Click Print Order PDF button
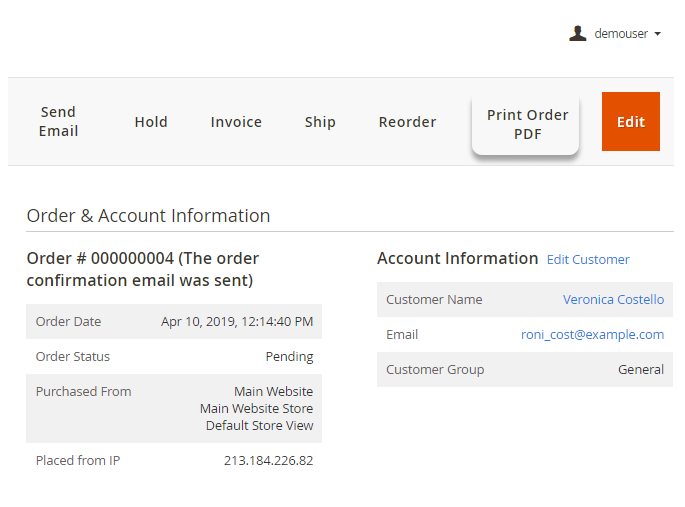 (x=526, y=124)
